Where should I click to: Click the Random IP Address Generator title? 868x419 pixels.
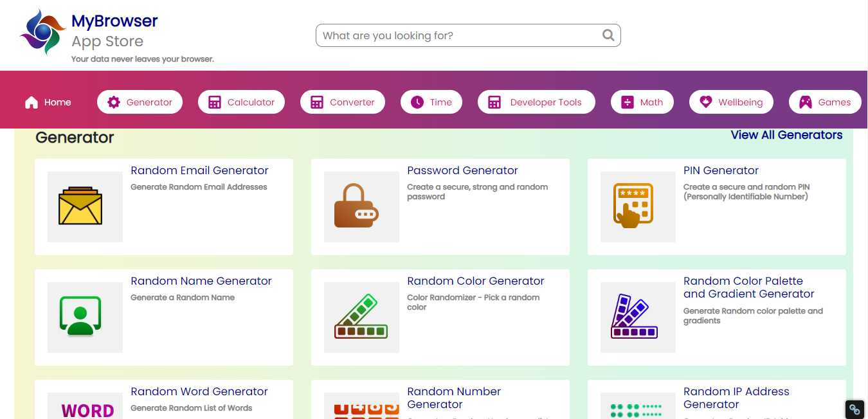(736, 398)
